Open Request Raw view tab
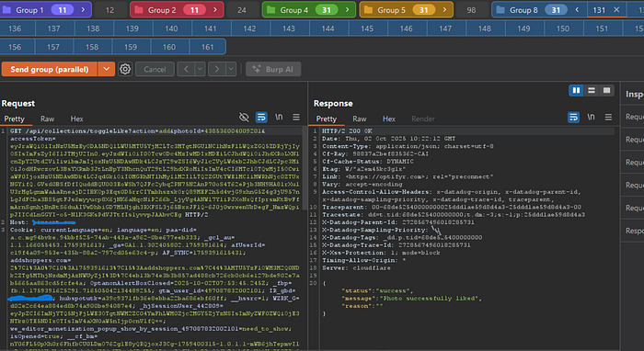The image size is (644, 351). point(47,119)
